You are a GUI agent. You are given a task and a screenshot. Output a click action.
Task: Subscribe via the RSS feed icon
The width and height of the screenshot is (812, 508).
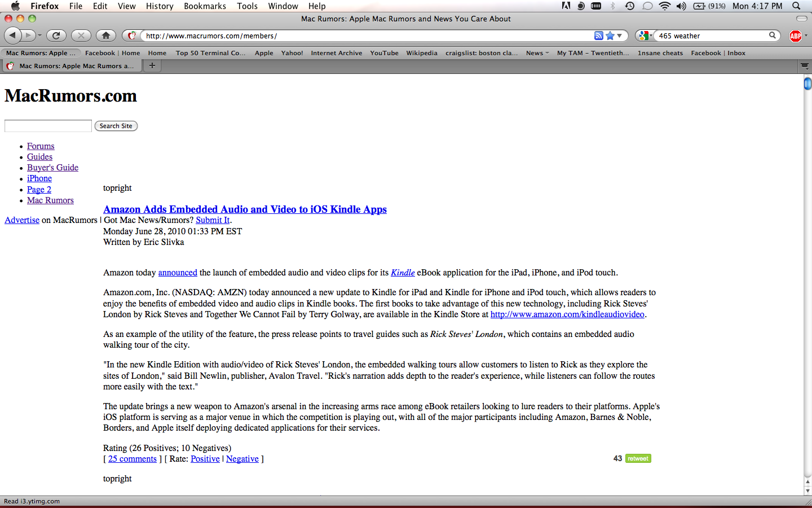coord(598,36)
